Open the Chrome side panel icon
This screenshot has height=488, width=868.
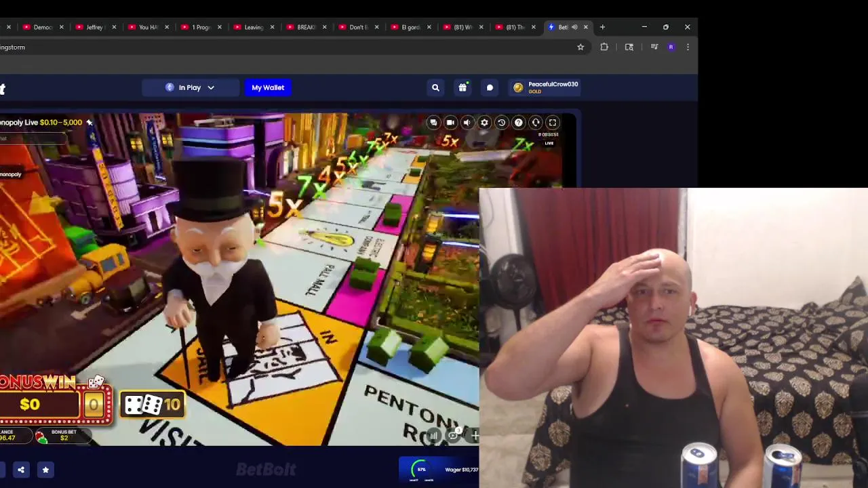pos(629,47)
